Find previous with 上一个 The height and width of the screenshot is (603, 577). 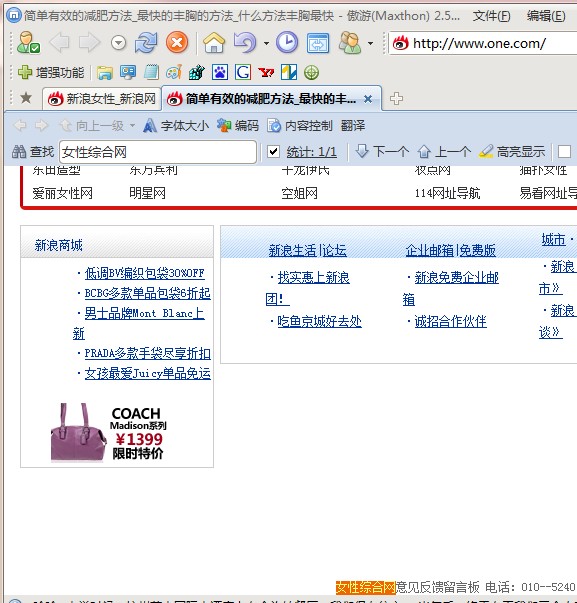click(444, 152)
